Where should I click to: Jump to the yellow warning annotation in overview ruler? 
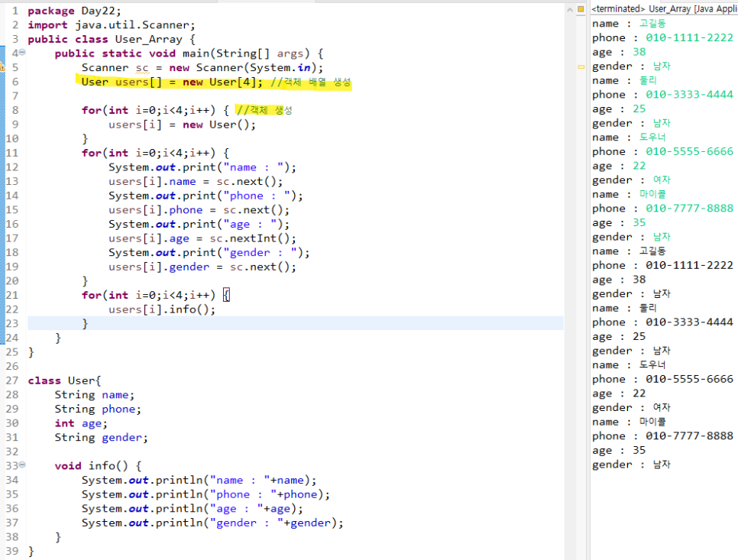coord(581,66)
